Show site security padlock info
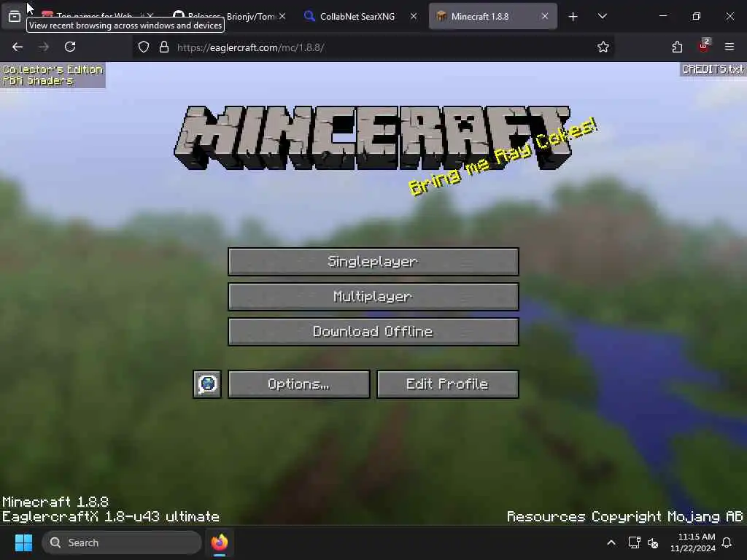This screenshot has height=560, width=747. (x=164, y=47)
